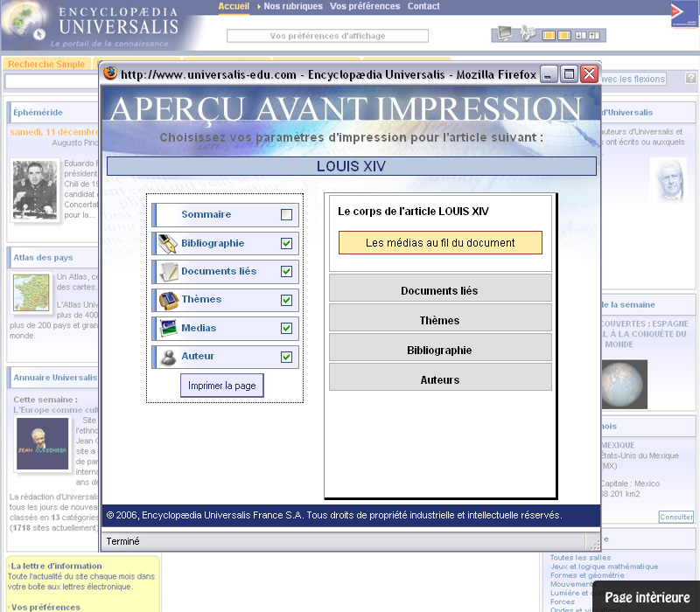Click the popup window resize grip

point(594,544)
